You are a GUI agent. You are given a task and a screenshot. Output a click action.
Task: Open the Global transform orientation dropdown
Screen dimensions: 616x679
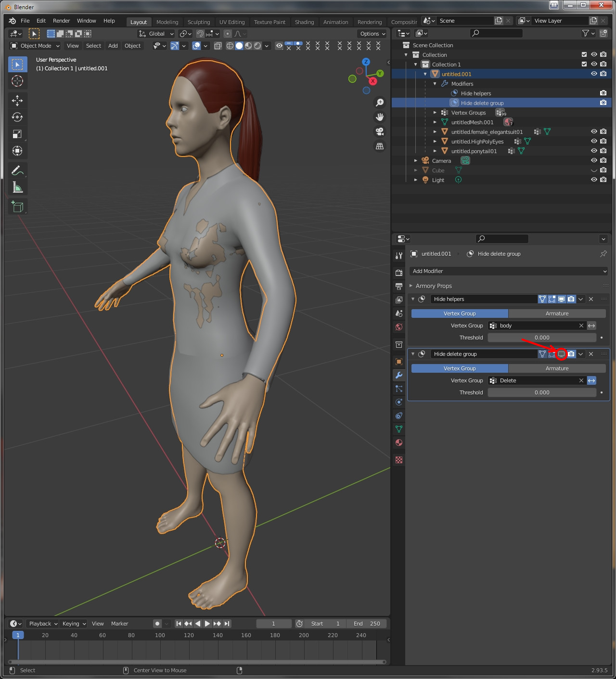point(156,34)
